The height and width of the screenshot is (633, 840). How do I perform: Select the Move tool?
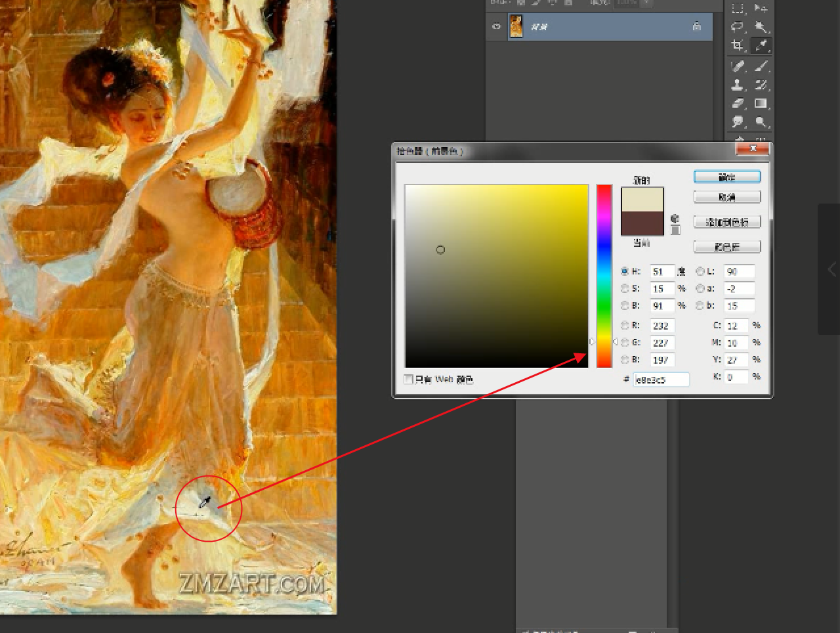point(761,8)
